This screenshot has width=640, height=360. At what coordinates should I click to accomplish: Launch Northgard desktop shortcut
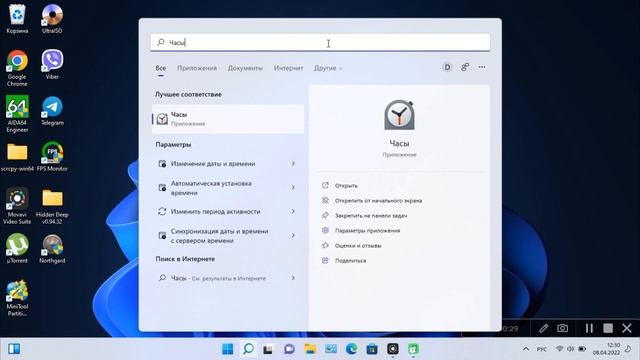coord(52,249)
